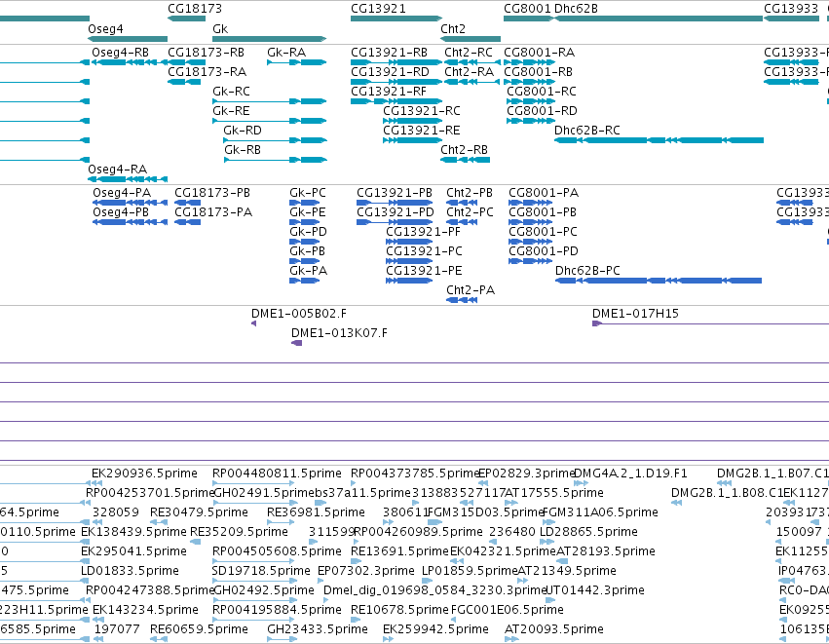Select transcript Gk-RD
The width and height of the screenshot is (829, 644).
click(275, 140)
